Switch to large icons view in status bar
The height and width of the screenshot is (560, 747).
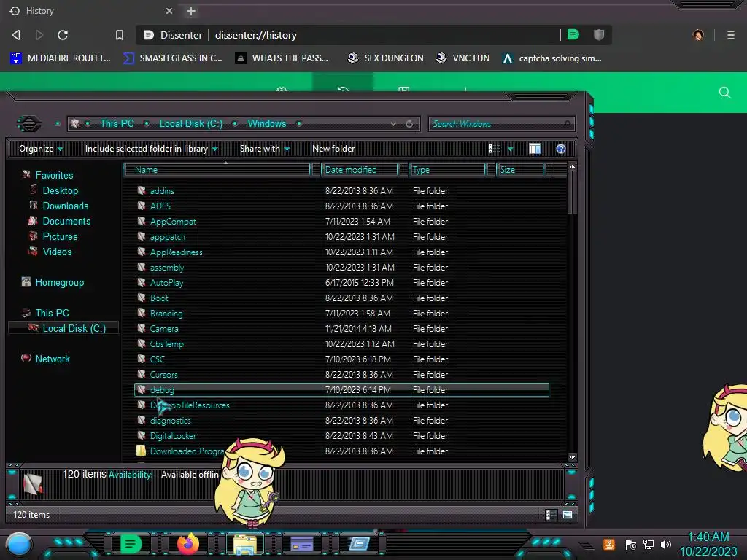pyautogui.click(x=568, y=515)
